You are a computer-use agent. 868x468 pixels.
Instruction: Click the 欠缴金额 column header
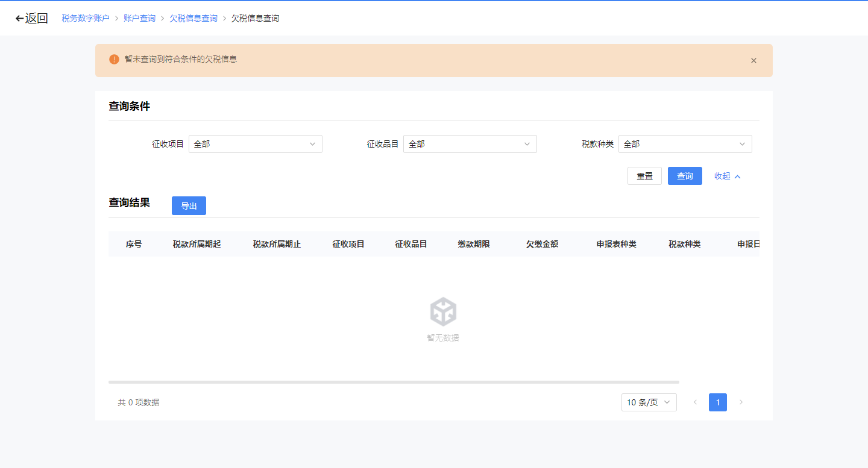tap(542, 244)
